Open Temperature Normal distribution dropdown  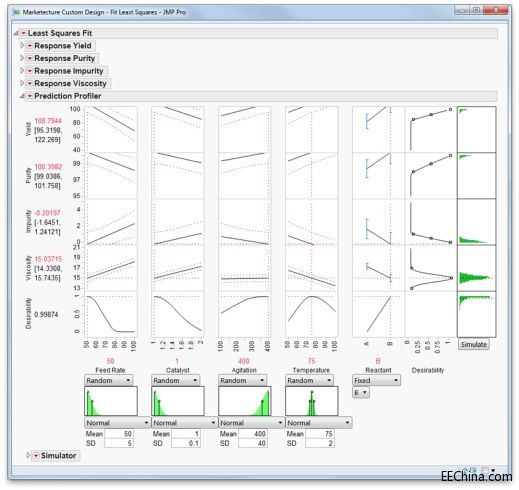click(319, 423)
